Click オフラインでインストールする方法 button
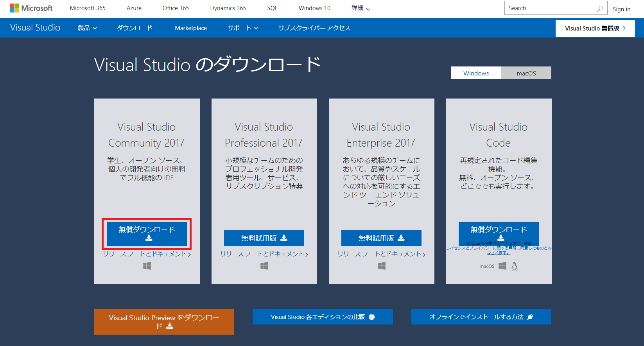Viewport: 644px width, 346px height. point(481,317)
